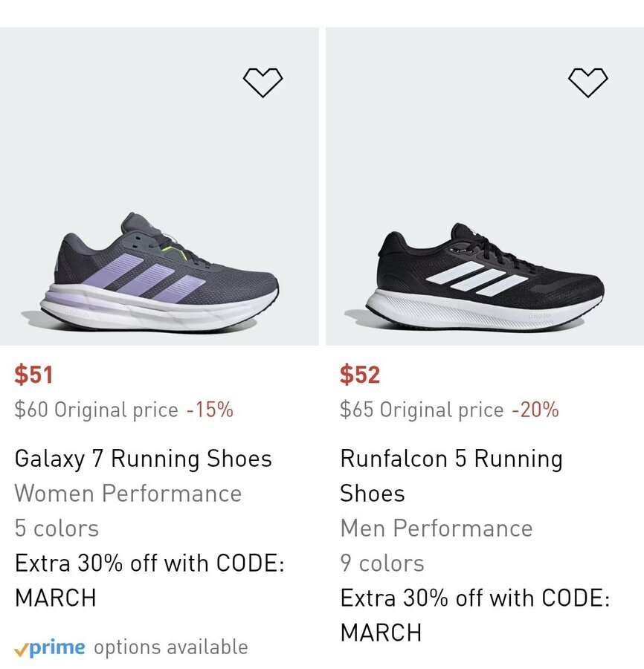
Task: Click the MARCH promo text under Galaxy 7
Action: 56,598
